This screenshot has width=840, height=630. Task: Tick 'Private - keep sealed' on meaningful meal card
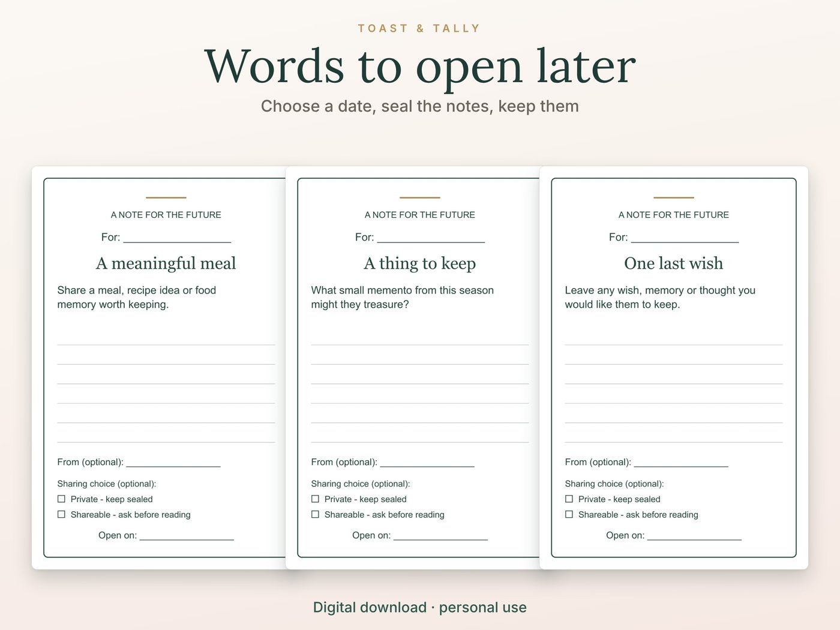(61, 499)
